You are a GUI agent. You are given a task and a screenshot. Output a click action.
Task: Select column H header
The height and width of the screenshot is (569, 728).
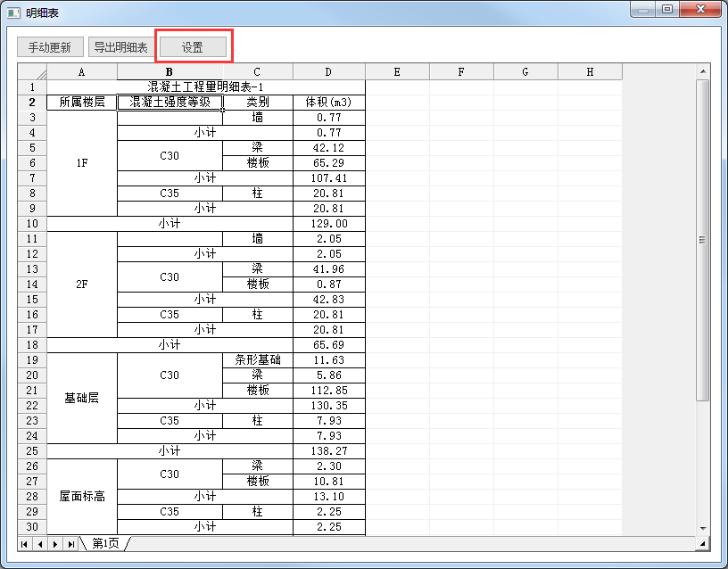[x=590, y=72]
